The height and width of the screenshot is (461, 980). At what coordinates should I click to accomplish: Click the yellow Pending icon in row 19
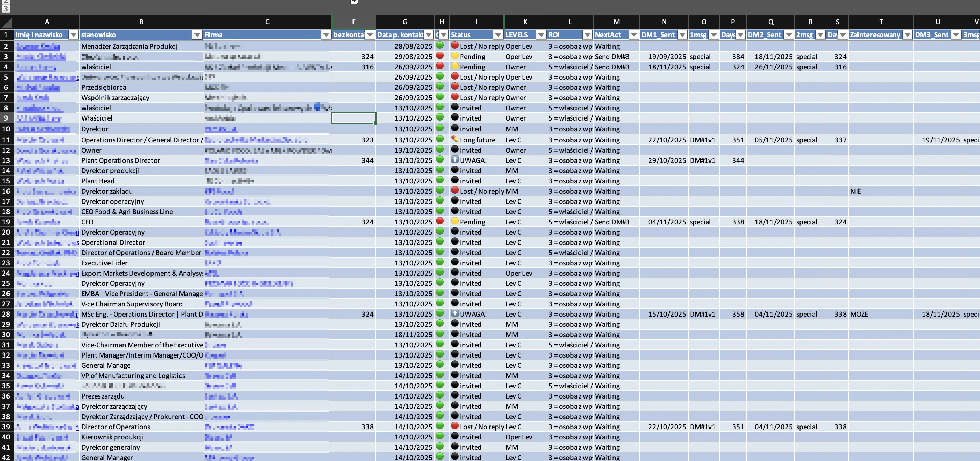pos(455,221)
